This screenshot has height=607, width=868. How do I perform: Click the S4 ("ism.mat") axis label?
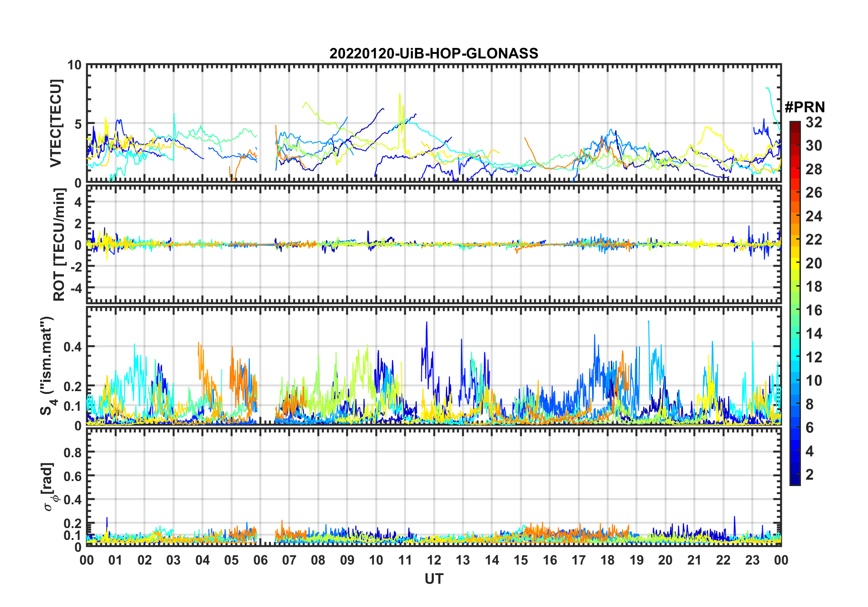click(x=47, y=366)
